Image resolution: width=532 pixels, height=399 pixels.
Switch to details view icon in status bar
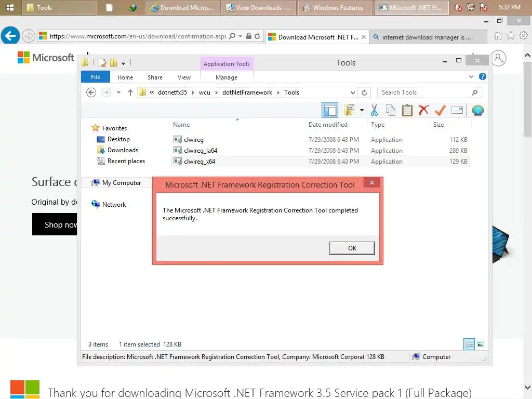[469, 344]
